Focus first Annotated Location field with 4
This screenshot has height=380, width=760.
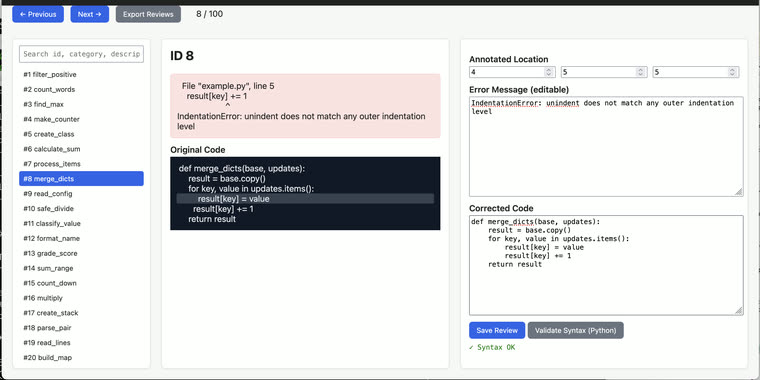[512, 72]
